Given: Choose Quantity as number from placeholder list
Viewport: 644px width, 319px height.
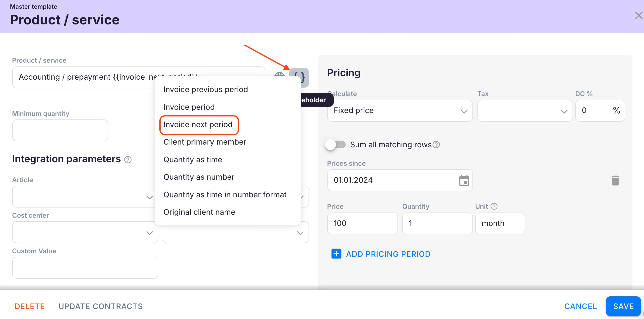Looking at the screenshot, I should pos(199,177).
